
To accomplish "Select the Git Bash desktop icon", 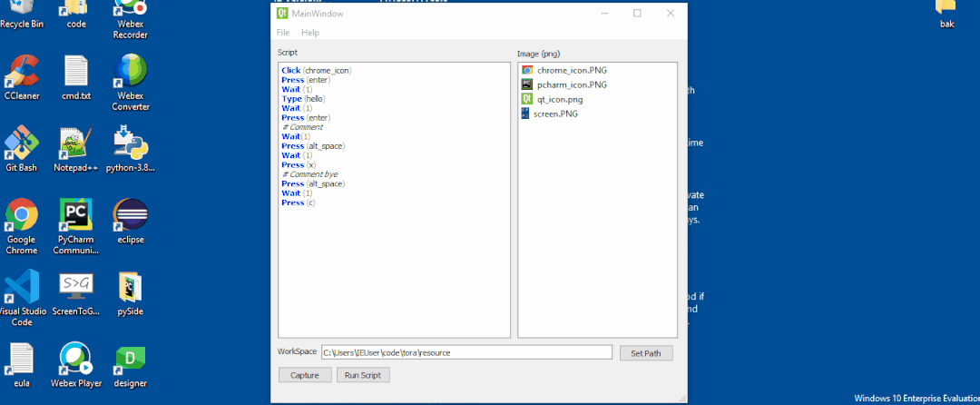I will [22, 149].
